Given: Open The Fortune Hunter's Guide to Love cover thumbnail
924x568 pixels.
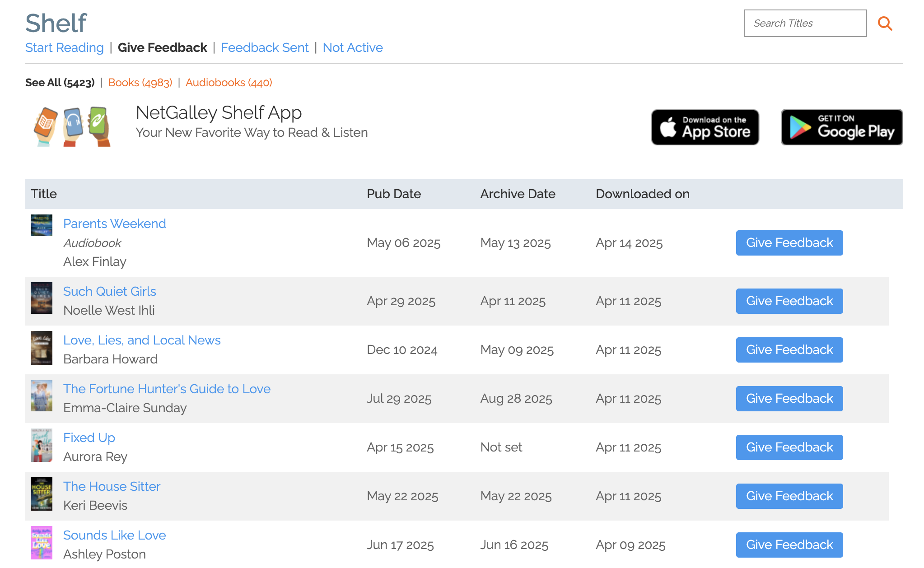Looking at the screenshot, I should pos(42,396).
